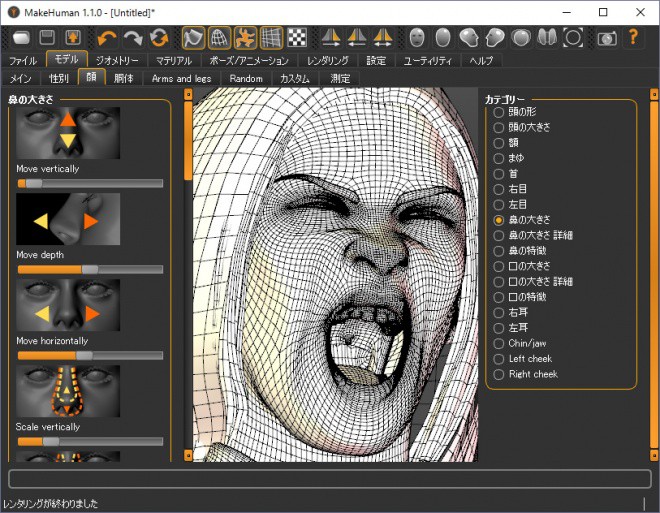Click the reset/refresh arrows icon
This screenshot has width=660, height=513.
[x=159, y=38]
